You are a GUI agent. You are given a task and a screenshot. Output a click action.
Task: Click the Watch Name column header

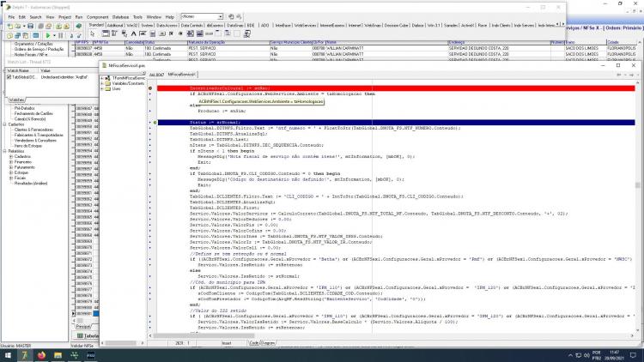pyautogui.click(x=21, y=70)
